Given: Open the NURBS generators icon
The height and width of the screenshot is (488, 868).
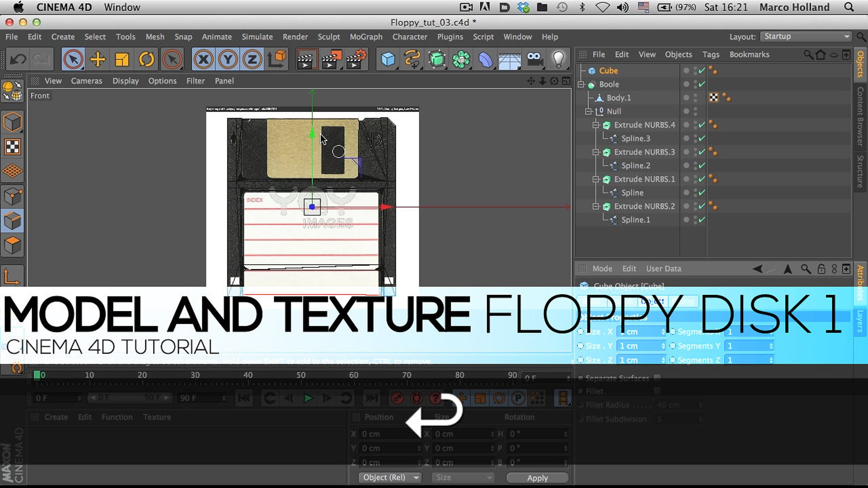Looking at the screenshot, I should tap(437, 59).
